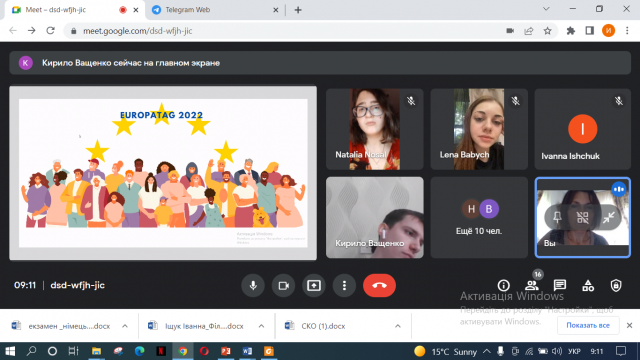
Task: Open the Ещё 10 чел. tile
Action: tap(479, 217)
